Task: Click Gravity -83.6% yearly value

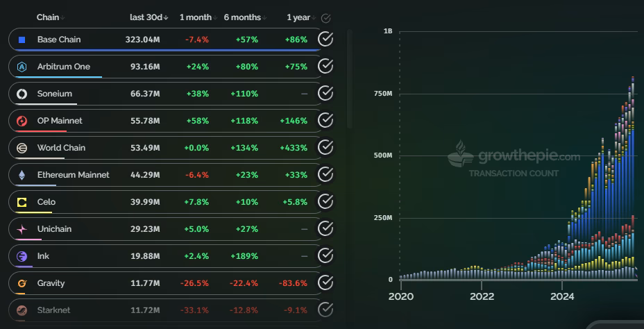Action: tap(293, 283)
